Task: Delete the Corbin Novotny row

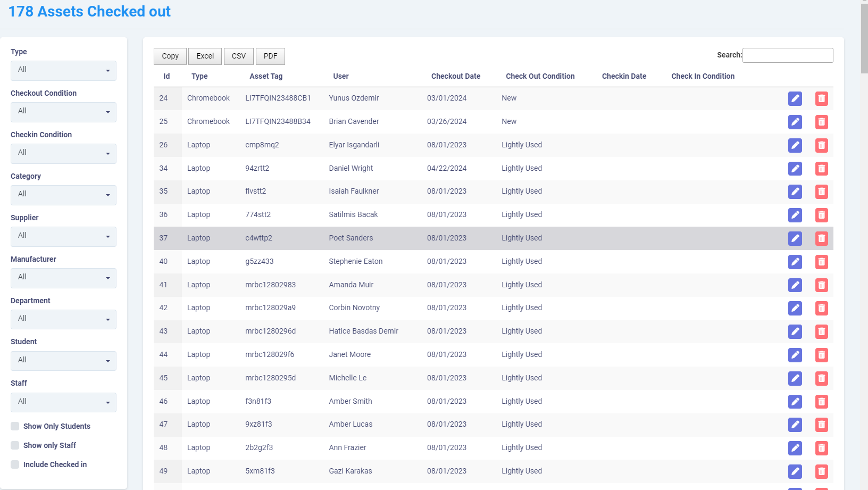Action: (x=822, y=308)
